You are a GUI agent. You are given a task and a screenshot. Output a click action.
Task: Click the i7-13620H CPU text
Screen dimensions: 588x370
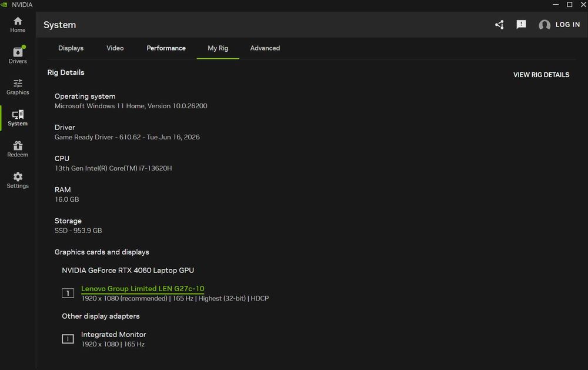point(113,168)
